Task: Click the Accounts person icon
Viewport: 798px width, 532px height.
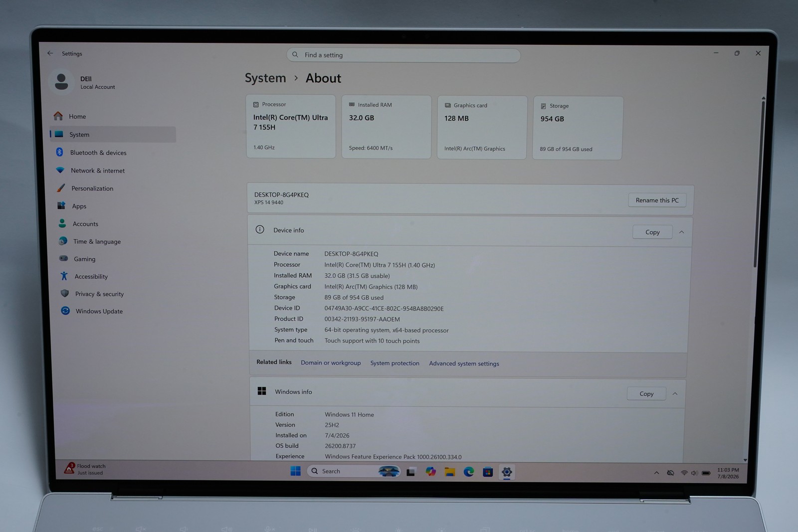Action: (x=62, y=223)
